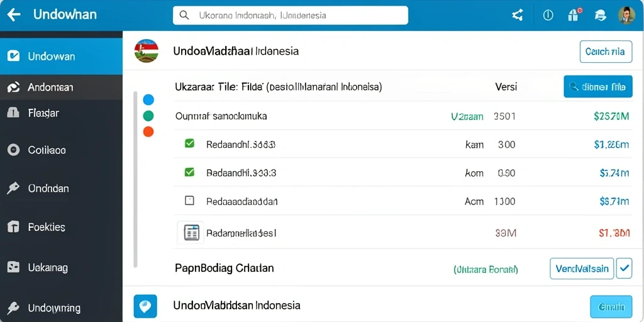The width and height of the screenshot is (644, 322).
Task: Open the info circle icon in top bar
Action: pos(548,16)
